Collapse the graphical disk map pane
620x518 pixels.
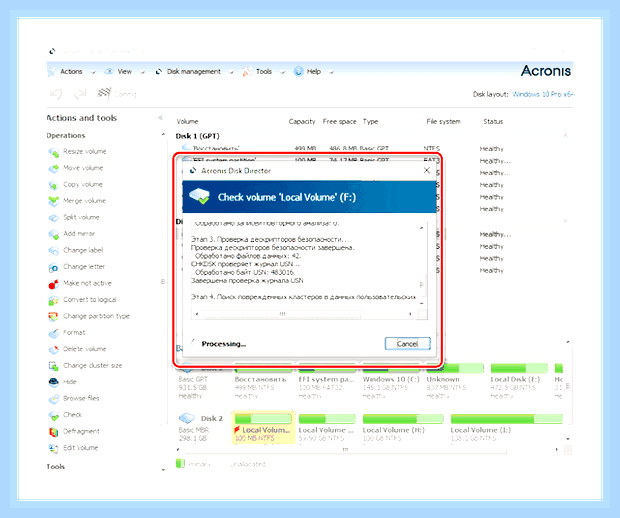(x=568, y=342)
